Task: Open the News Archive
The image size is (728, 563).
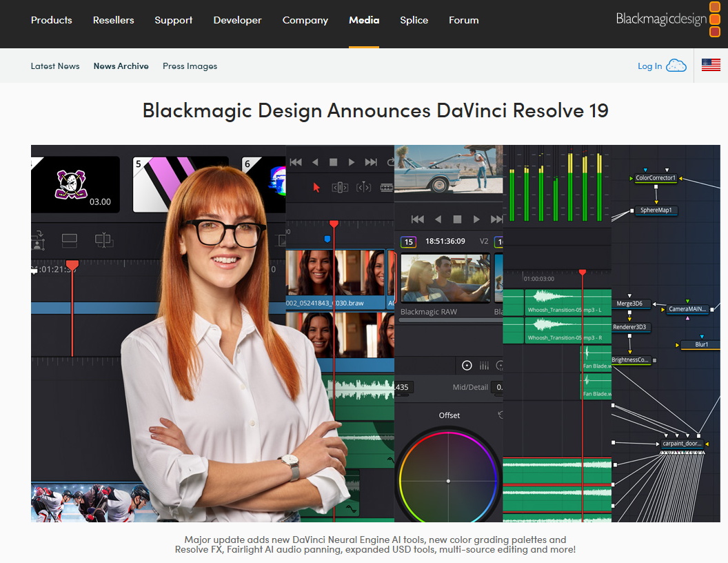Action: pos(121,66)
